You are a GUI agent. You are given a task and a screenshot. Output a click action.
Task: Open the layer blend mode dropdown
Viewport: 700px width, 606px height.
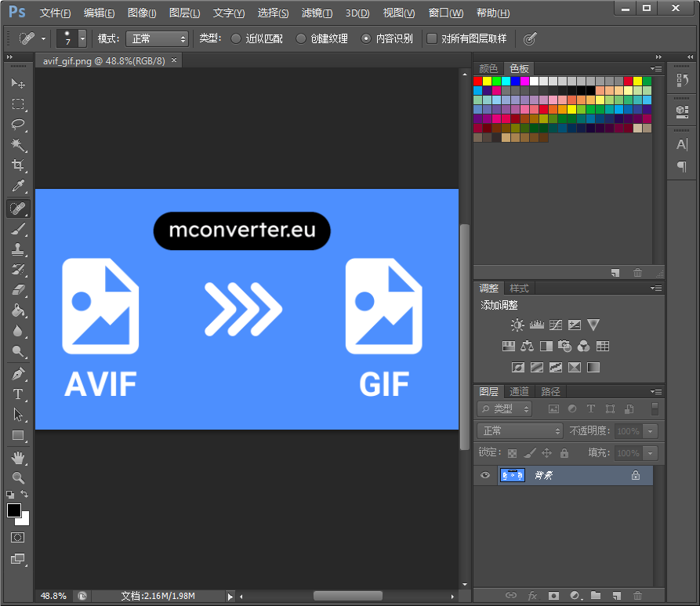pyautogui.click(x=520, y=430)
